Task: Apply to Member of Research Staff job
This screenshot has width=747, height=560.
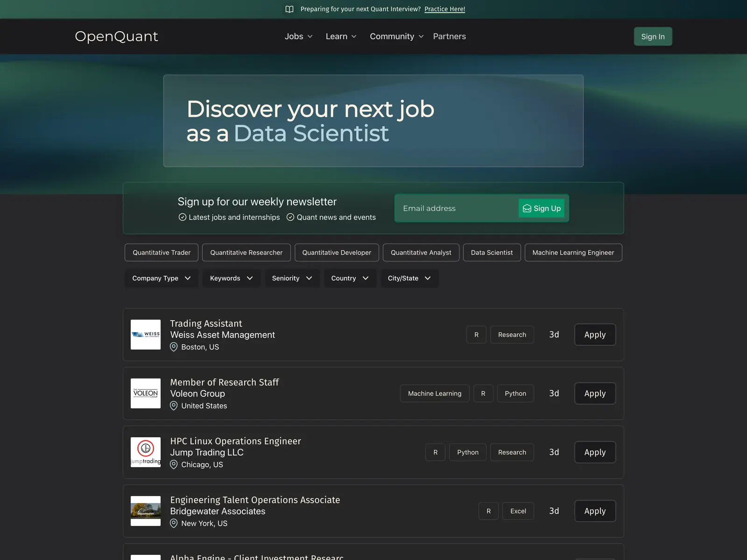Action: (x=595, y=393)
